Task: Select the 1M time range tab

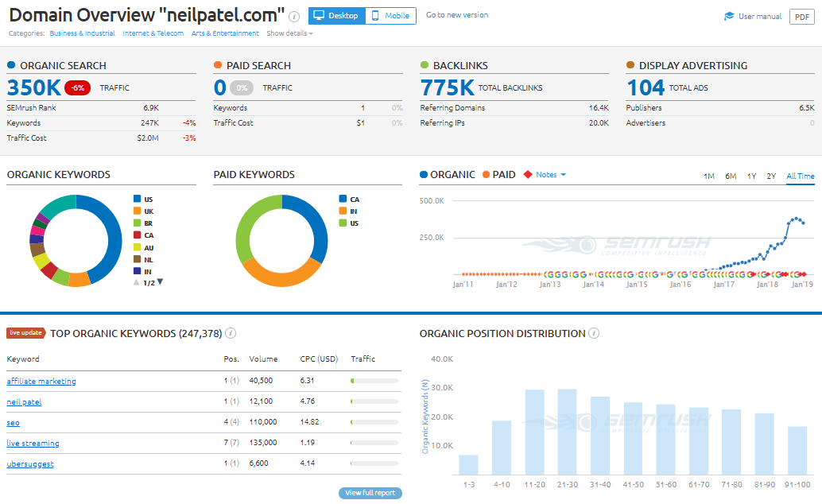Action: 708,176
